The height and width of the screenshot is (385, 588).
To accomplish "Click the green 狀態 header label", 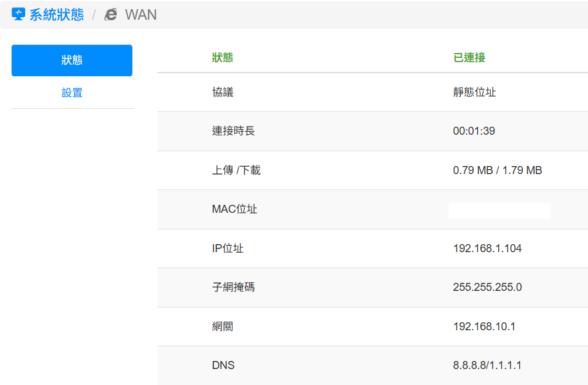I will point(223,58).
